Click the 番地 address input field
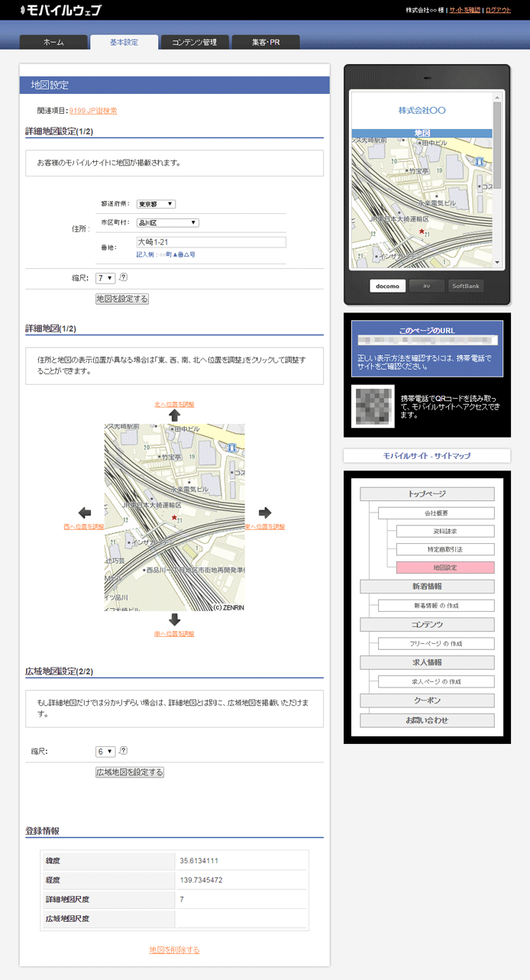Viewport: 530px width, 980px height. tap(211, 242)
